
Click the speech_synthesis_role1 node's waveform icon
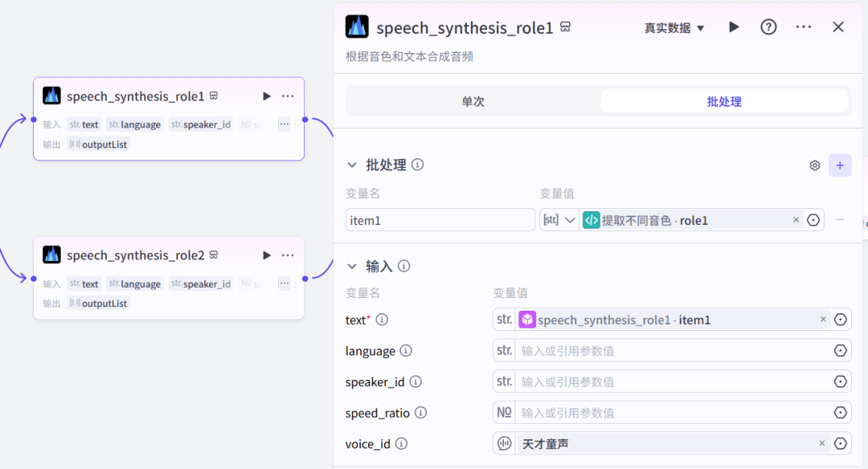pyautogui.click(x=51, y=95)
